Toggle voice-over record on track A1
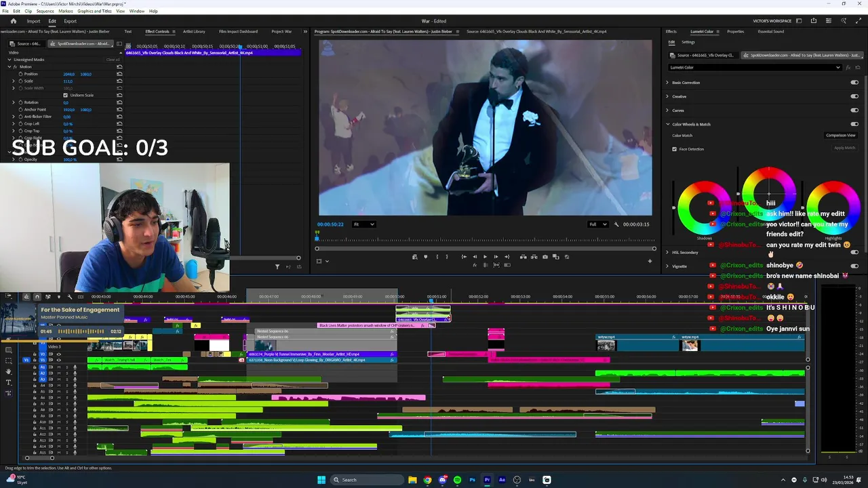This screenshot has height=488, width=868. [x=75, y=367]
